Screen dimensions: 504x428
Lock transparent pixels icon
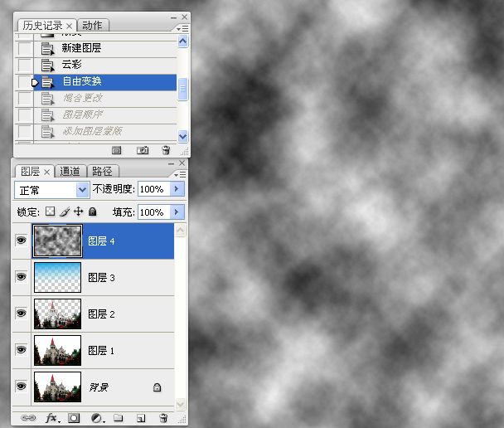tap(50, 212)
